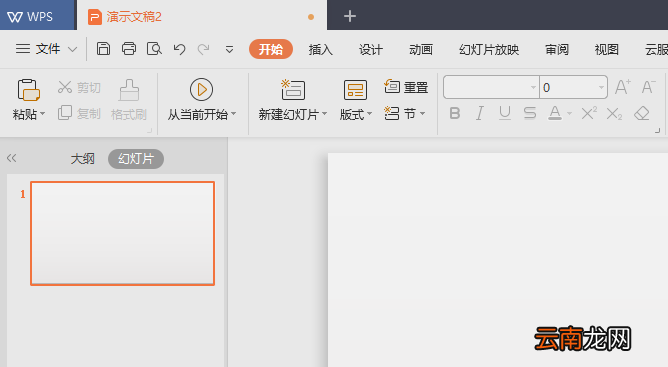Click the Reset (重置) button
This screenshot has height=367, width=668.
(406, 87)
